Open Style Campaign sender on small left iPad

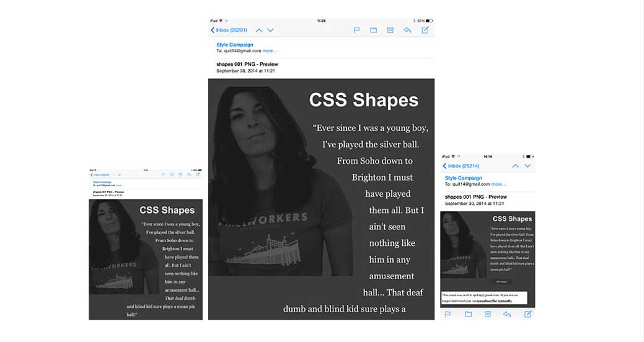pos(102,182)
